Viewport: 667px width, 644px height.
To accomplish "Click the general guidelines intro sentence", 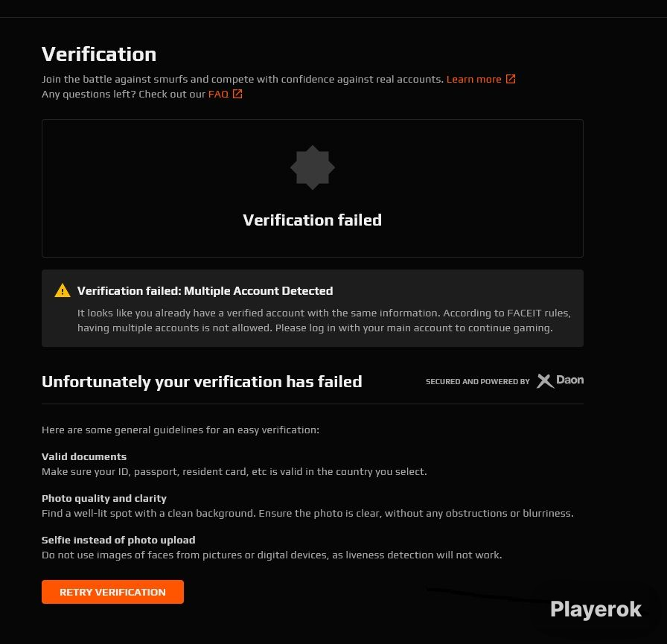I will [180, 430].
